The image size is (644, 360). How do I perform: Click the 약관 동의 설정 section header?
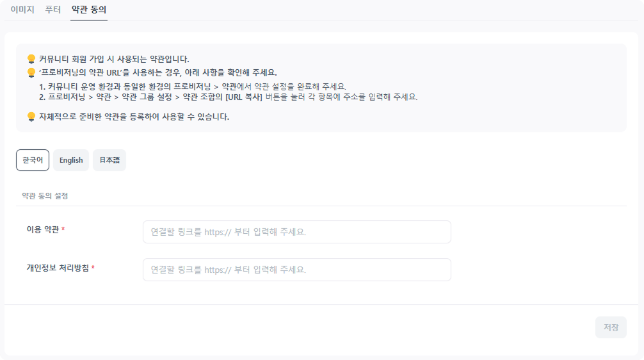click(45, 195)
